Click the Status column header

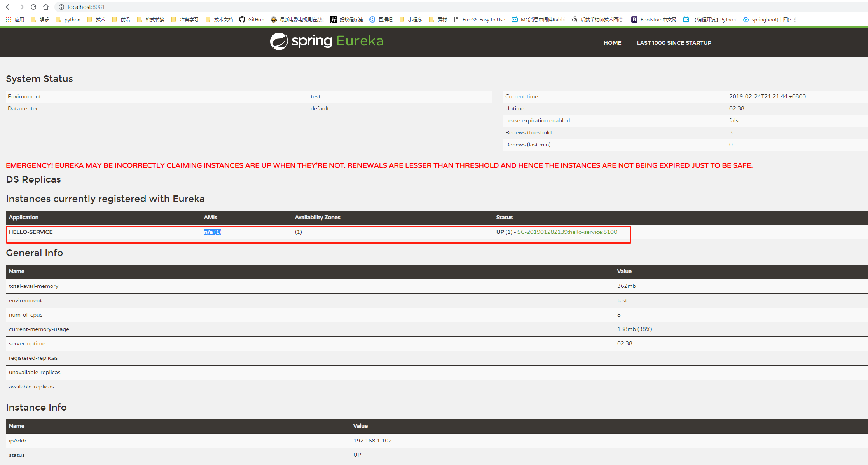point(504,217)
